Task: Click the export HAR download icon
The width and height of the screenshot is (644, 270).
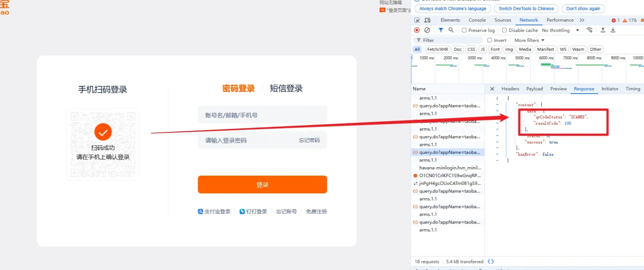Action: (x=613, y=30)
